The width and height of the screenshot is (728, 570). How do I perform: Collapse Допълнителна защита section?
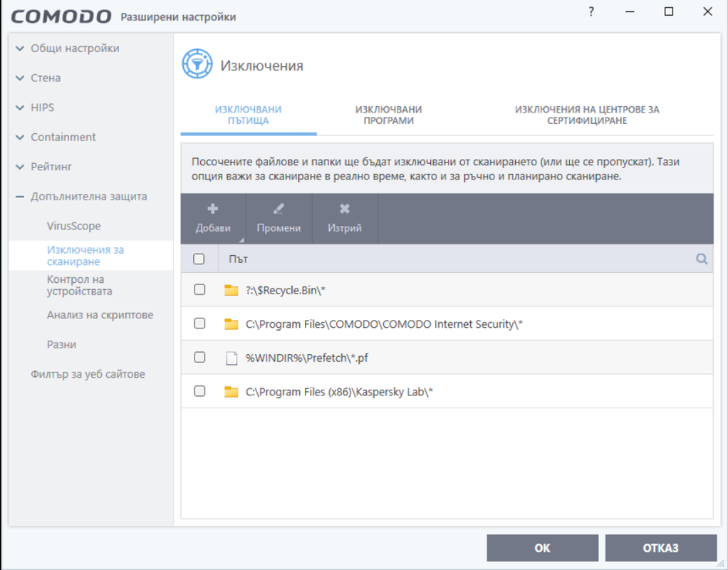pos(19,197)
